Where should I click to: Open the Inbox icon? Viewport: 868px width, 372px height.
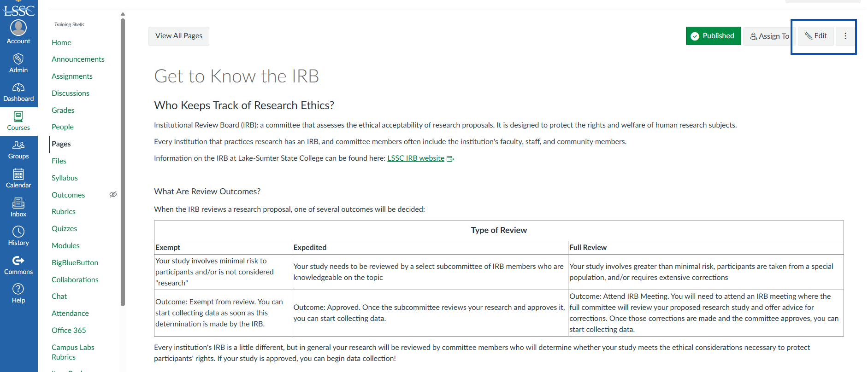tap(18, 203)
